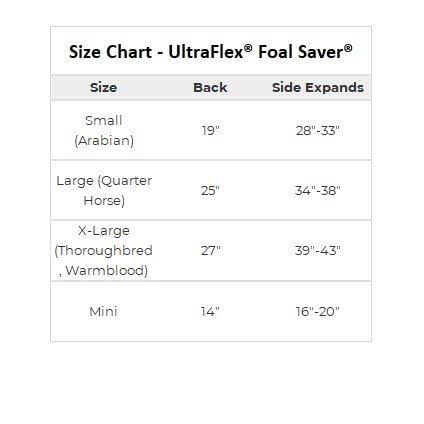Image resolution: width=424 pixels, height=424 pixels.
Task: Click the Large (Quarter Horse) cell
Action: pos(104,190)
